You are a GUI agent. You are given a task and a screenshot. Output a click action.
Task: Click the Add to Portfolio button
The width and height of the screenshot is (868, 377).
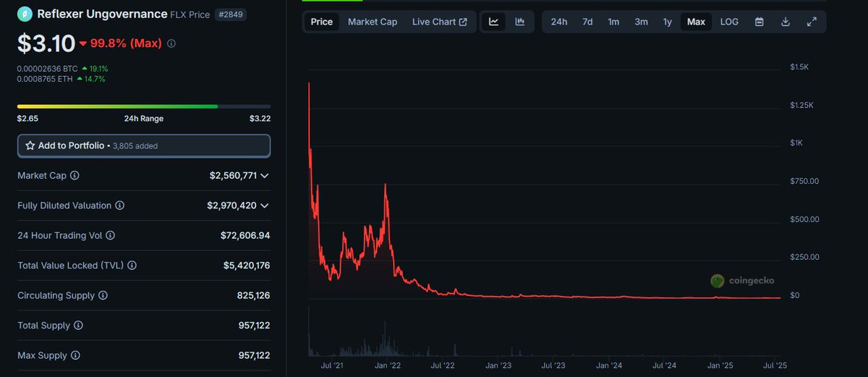[144, 145]
